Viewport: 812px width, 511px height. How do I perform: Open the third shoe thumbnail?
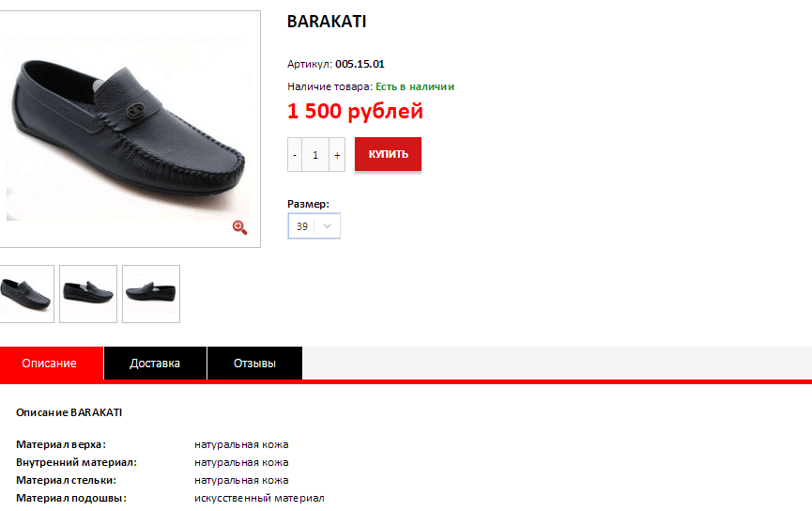point(151,294)
